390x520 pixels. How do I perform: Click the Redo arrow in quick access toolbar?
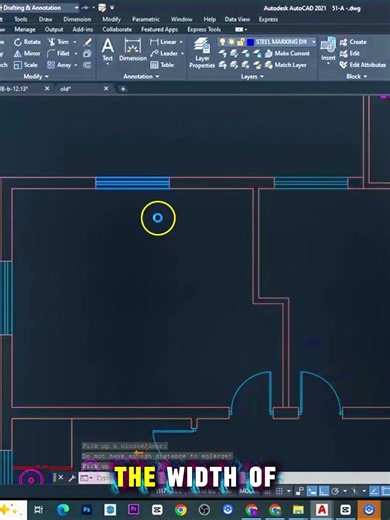point(86,7)
